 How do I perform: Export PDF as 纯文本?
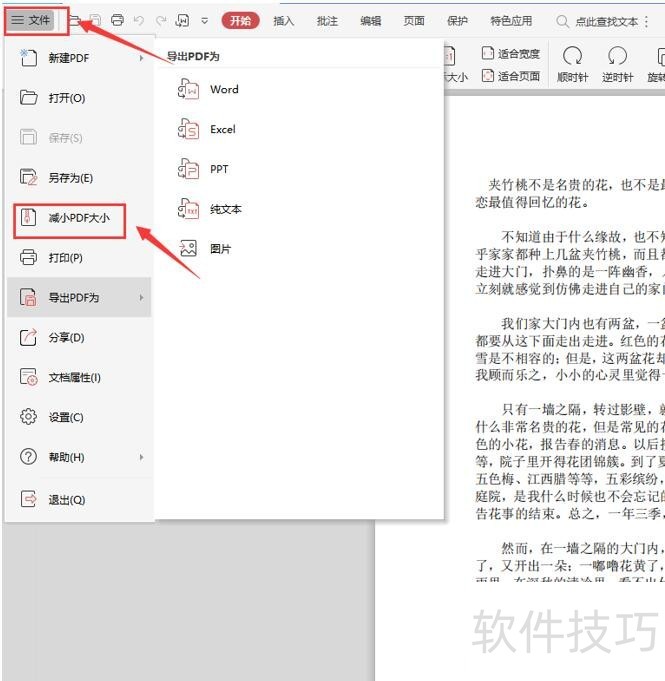click(226, 209)
